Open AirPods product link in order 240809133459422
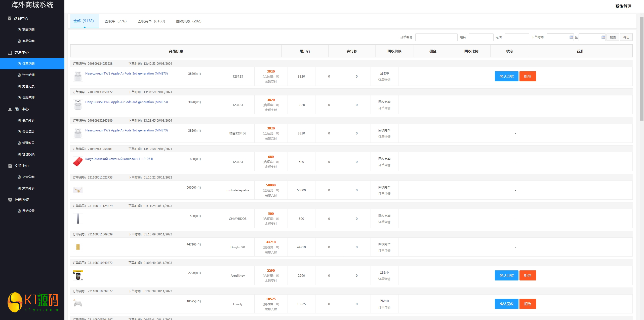Screen dimensions: 644x320 click(x=127, y=102)
